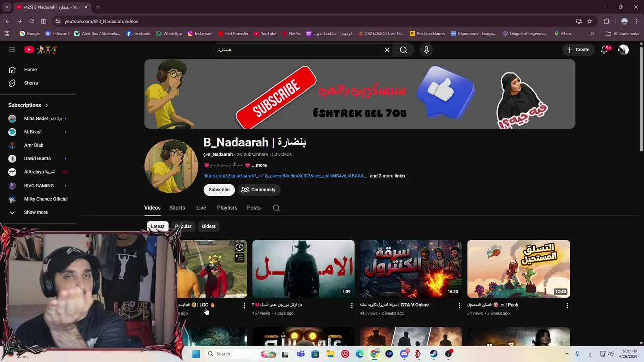Open Microsoft Store from the taskbar

click(315, 354)
